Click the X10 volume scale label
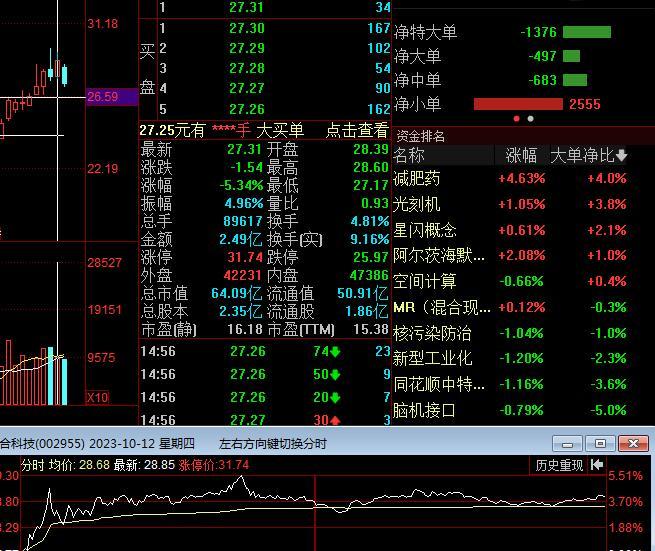The width and height of the screenshot is (655, 551). pos(97,397)
